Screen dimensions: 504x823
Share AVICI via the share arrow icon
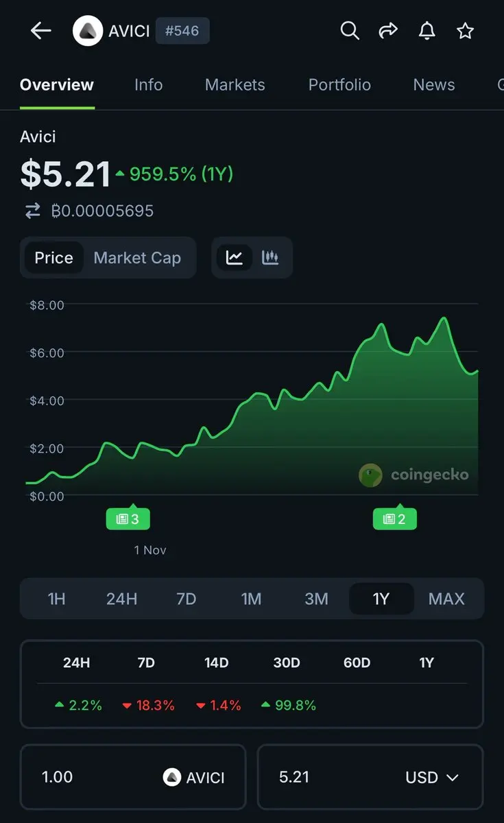[x=388, y=31]
